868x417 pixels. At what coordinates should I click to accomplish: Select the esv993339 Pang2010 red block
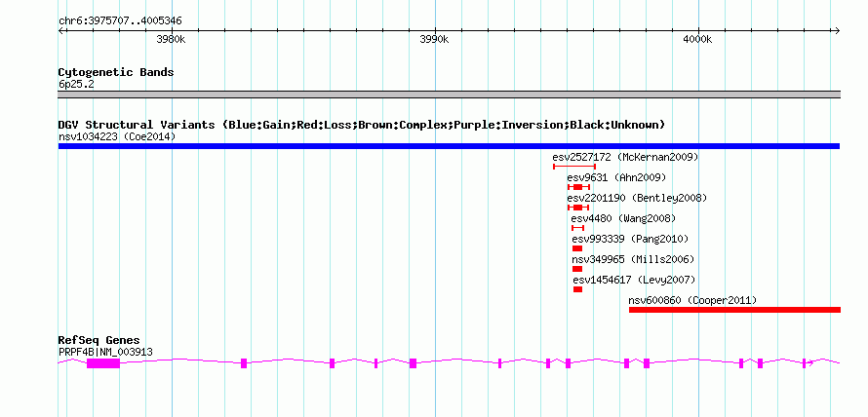pos(577,248)
